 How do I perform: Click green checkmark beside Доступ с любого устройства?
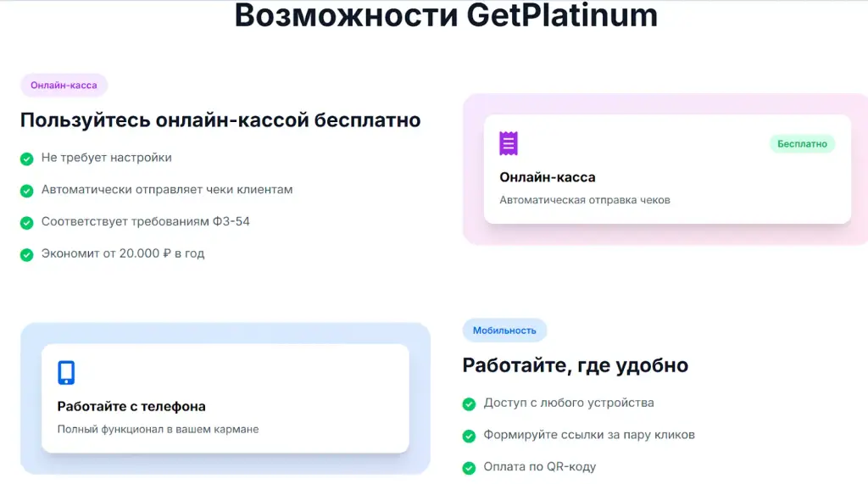click(469, 404)
